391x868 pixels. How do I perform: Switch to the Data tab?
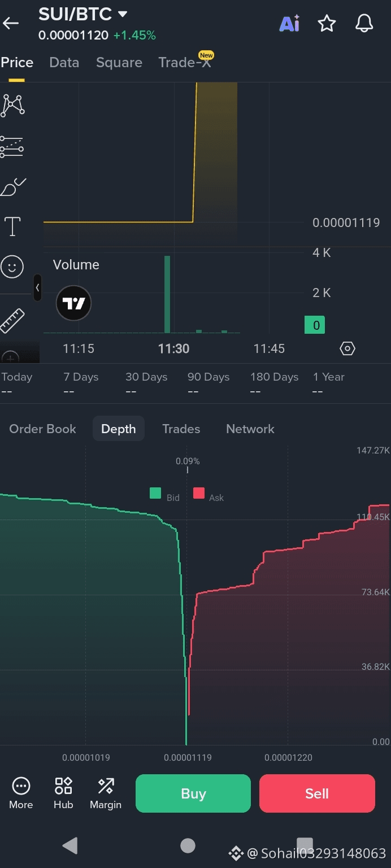point(64,62)
